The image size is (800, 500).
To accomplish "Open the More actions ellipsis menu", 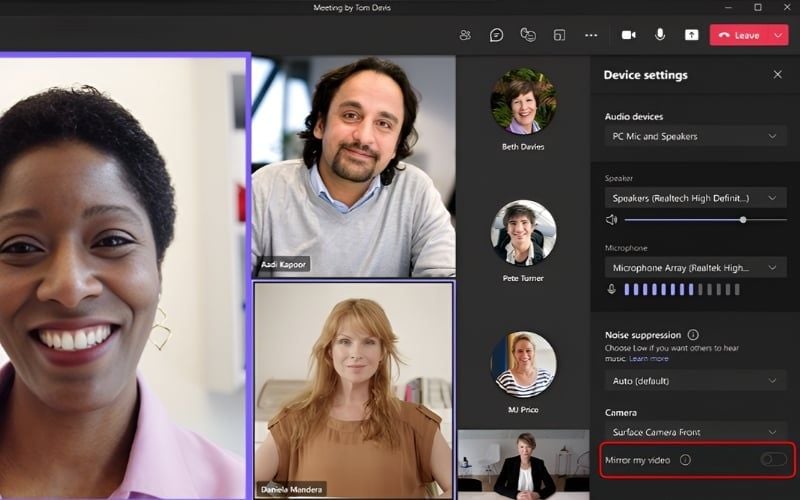I will (x=591, y=35).
